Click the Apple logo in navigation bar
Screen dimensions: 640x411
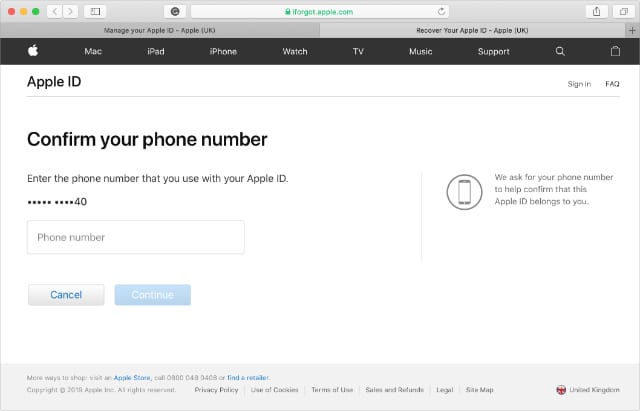(33, 51)
